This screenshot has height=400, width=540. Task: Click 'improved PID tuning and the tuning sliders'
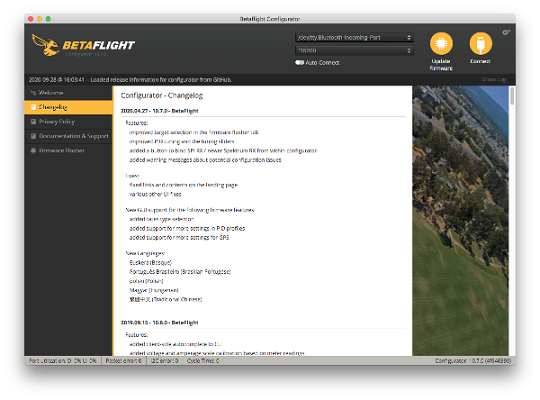click(181, 142)
